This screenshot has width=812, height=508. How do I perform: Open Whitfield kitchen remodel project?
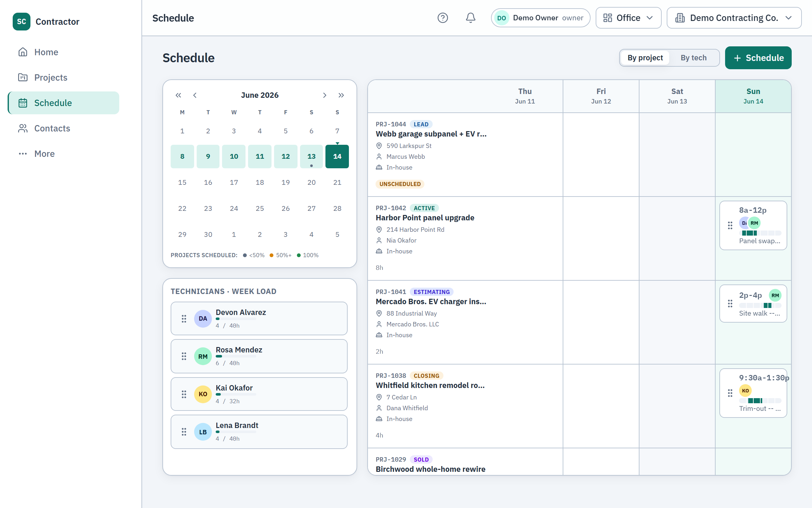pos(430,385)
